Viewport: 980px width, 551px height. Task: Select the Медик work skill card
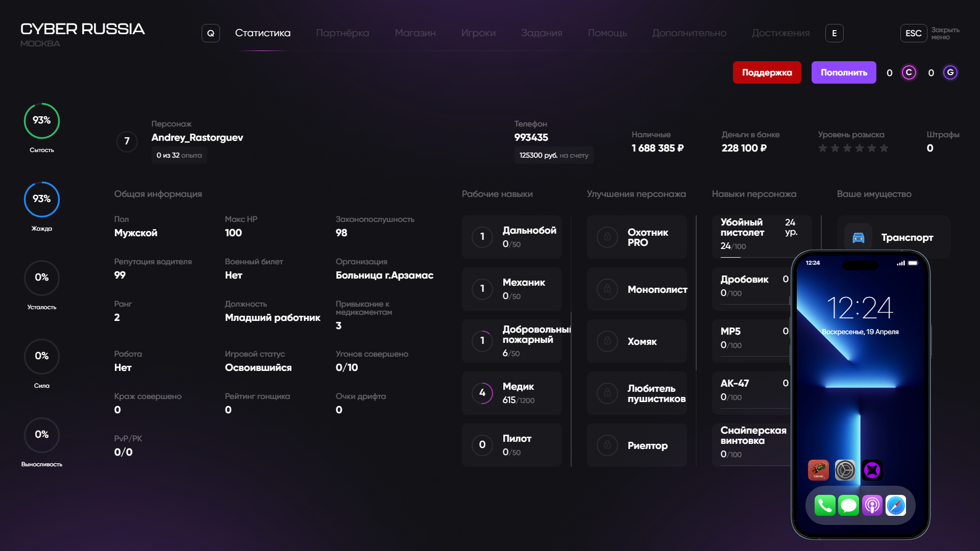tap(511, 393)
